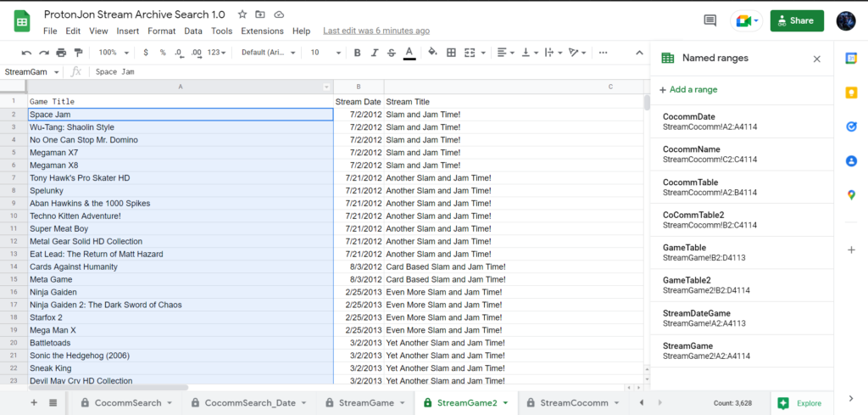Toggle Bold formatting

tap(357, 53)
